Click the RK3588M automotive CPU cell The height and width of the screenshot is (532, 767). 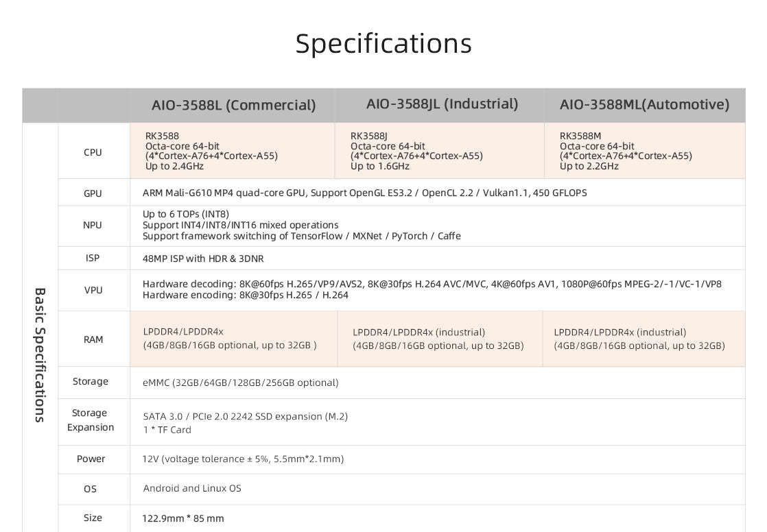pyautogui.click(x=626, y=151)
